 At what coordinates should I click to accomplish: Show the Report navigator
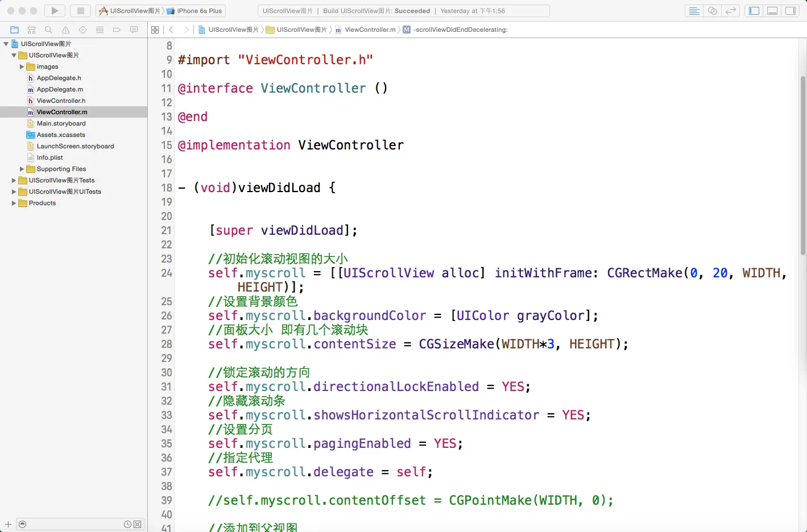[134, 30]
